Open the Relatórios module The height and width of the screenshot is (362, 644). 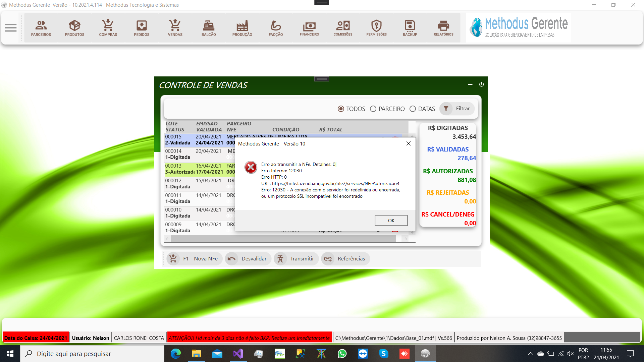click(x=443, y=28)
